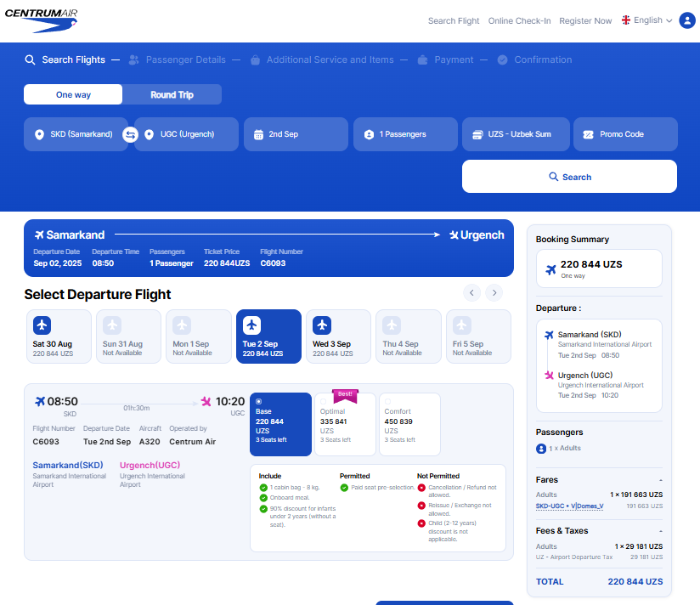Show previous dates with left chevron

click(x=471, y=293)
